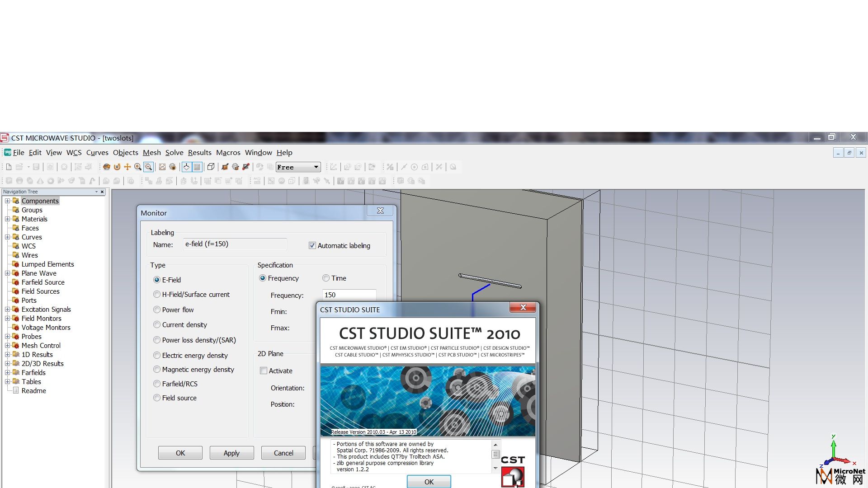This screenshot has height=488, width=868.
Task: Close the Monitor dialog with X
Action: [381, 211]
